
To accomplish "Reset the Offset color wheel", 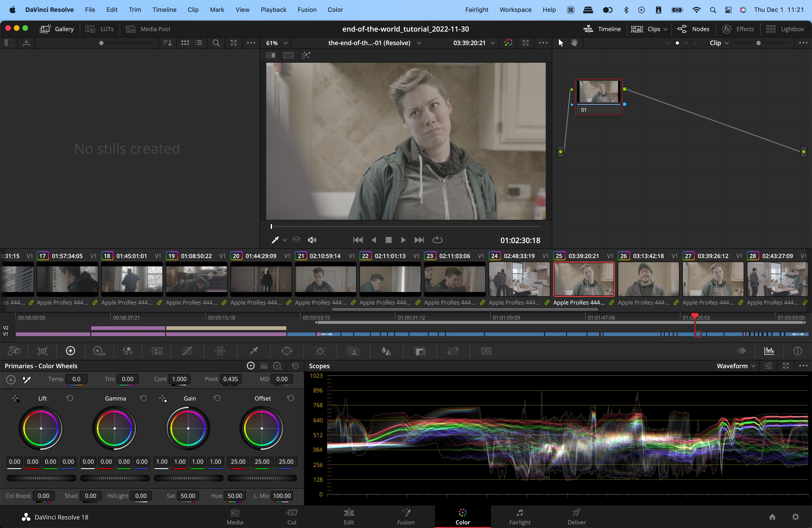I will click(x=291, y=398).
